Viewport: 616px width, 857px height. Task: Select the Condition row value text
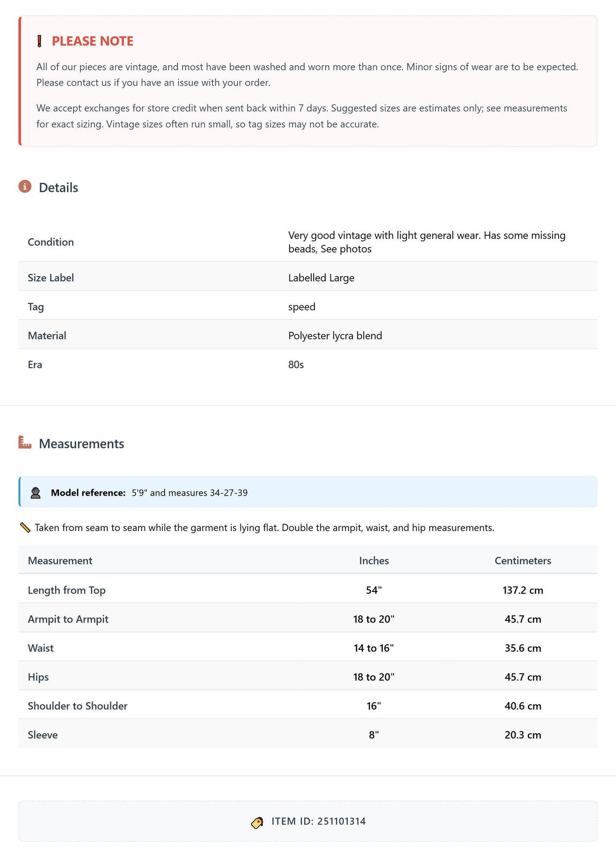click(x=427, y=242)
